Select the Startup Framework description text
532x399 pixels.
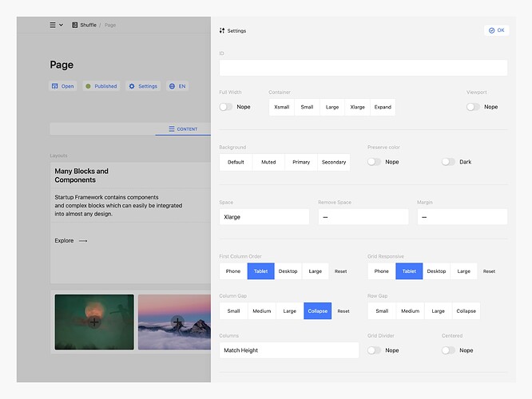pyautogui.click(x=118, y=205)
